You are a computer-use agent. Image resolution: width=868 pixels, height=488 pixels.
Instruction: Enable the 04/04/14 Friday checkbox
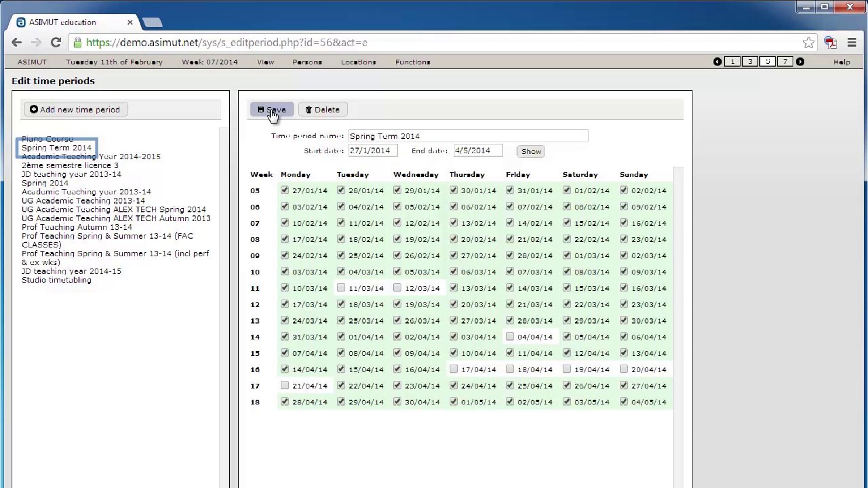click(x=510, y=337)
